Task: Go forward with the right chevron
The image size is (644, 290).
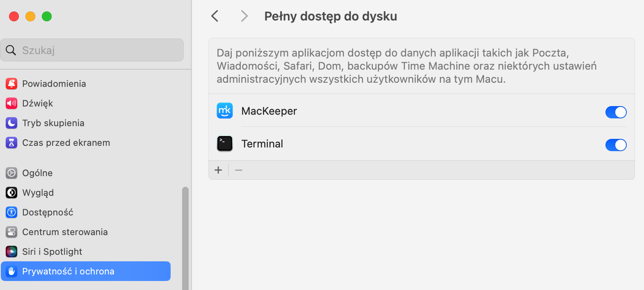Action: pyautogui.click(x=244, y=16)
